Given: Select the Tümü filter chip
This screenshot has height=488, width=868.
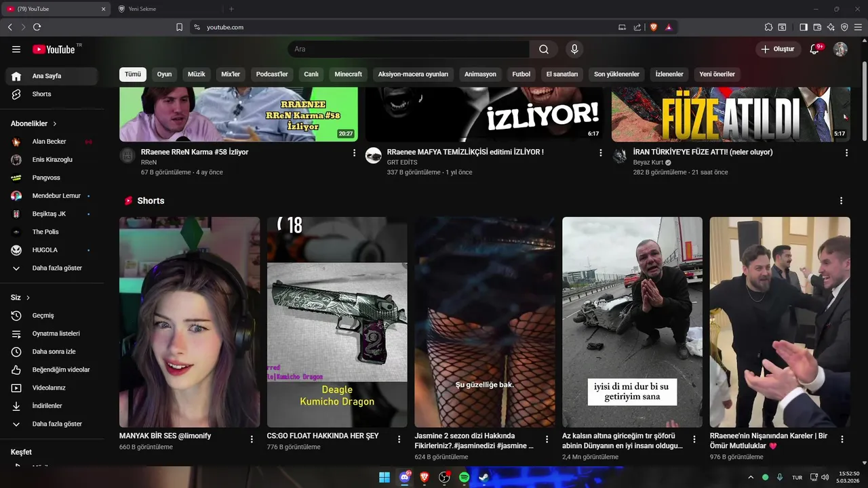Looking at the screenshot, I should pyautogui.click(x=133, y=74).
